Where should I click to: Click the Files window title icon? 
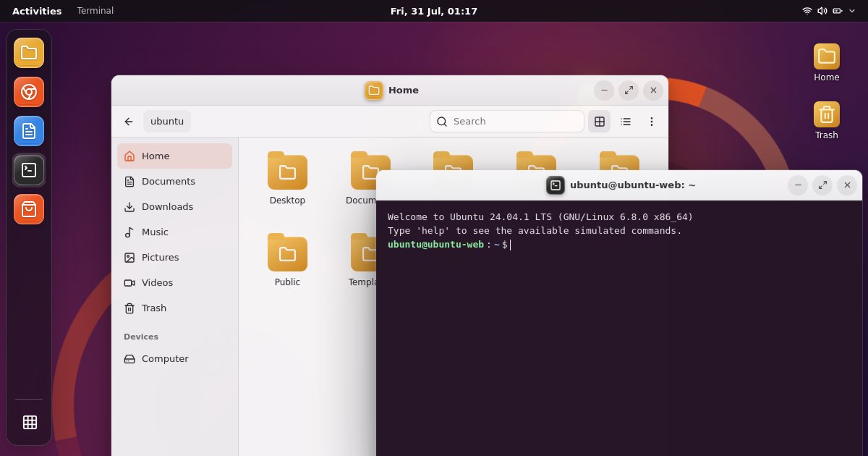click(374, 90)
